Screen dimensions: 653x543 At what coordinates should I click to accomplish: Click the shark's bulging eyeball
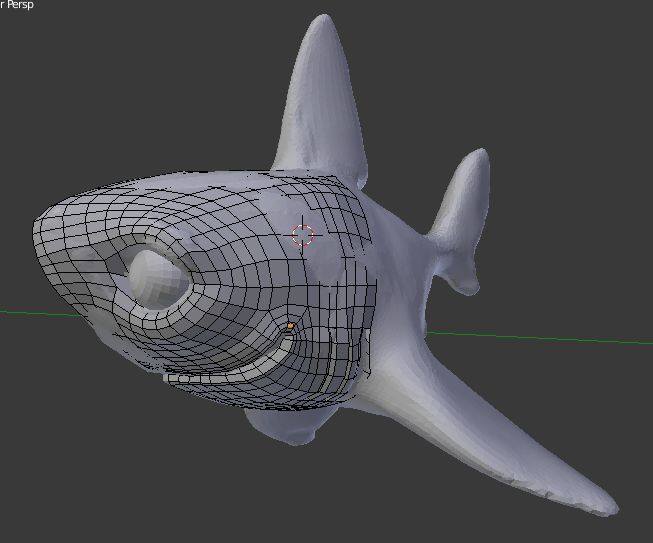tap(150, 274)
